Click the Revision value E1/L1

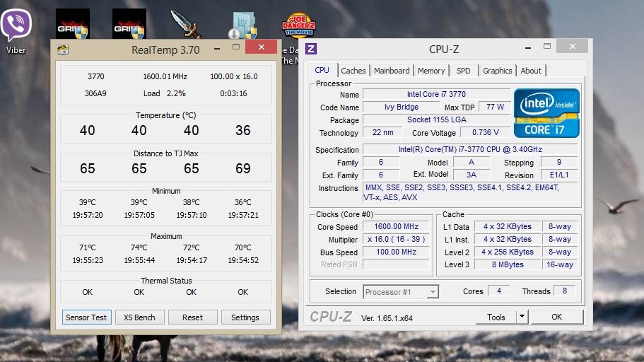point(559,175)
